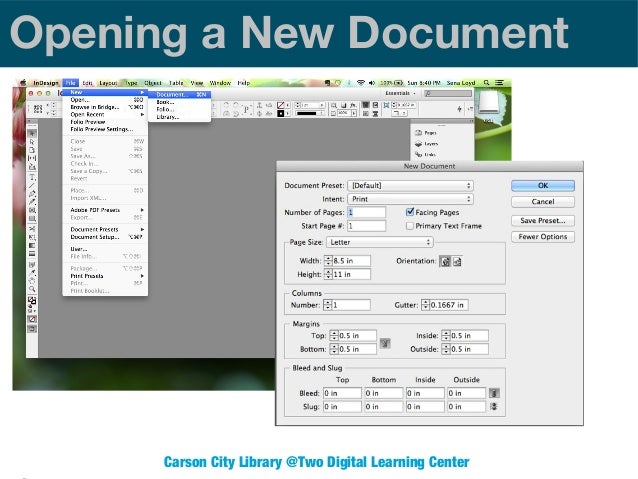Choose portrait orientation icon
This screenshot has height=479, width=638.
(446, 262)
